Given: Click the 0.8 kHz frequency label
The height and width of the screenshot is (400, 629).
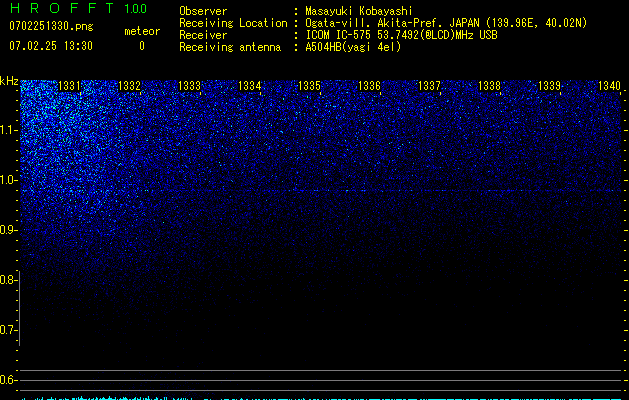Looking at the screenshot, I should point(8,280).
